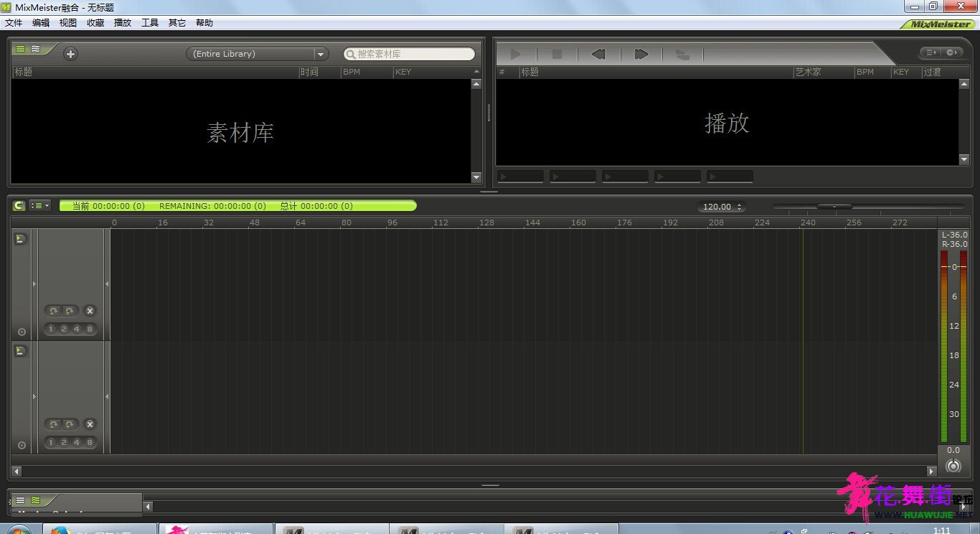This screenshot has width=980, height=534.
Task: Click the first cue slot button below playlist
Action: (520, 176)
